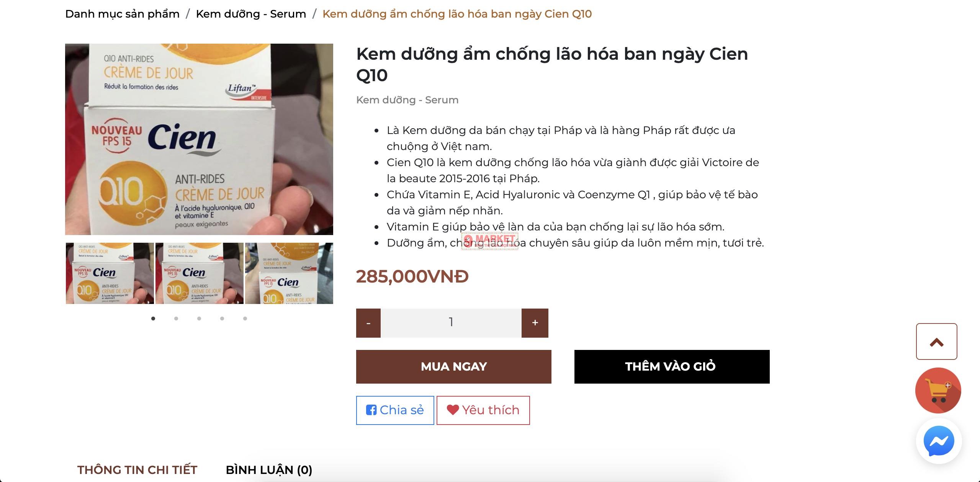Select the third product thumbnail image
Viewport: 980px width, 482px height.
point(289,273)
